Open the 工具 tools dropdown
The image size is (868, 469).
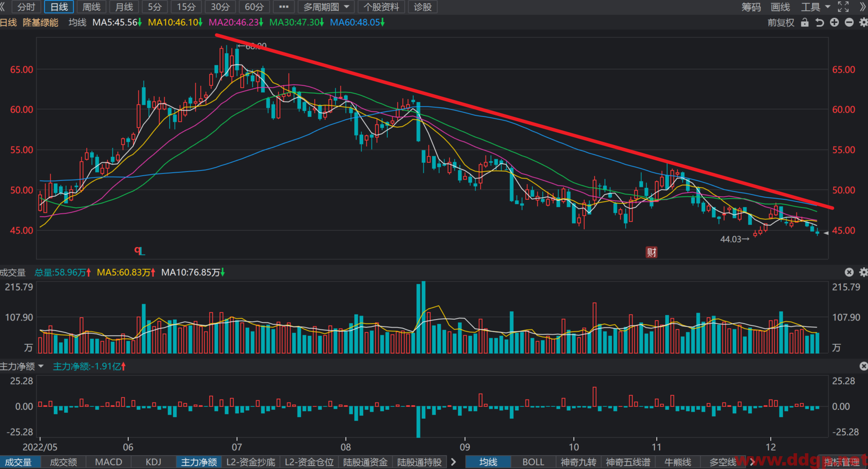click(815, 7)
